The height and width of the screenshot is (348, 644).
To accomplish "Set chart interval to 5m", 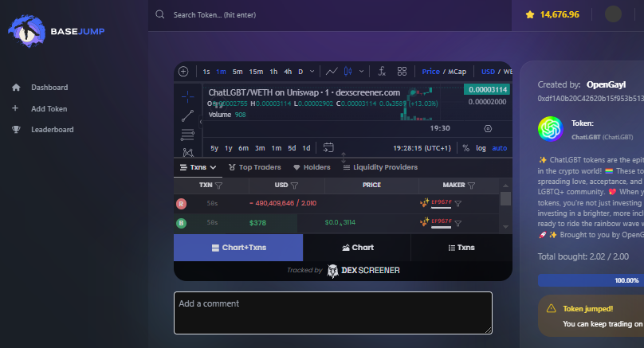I will [238, 72].
